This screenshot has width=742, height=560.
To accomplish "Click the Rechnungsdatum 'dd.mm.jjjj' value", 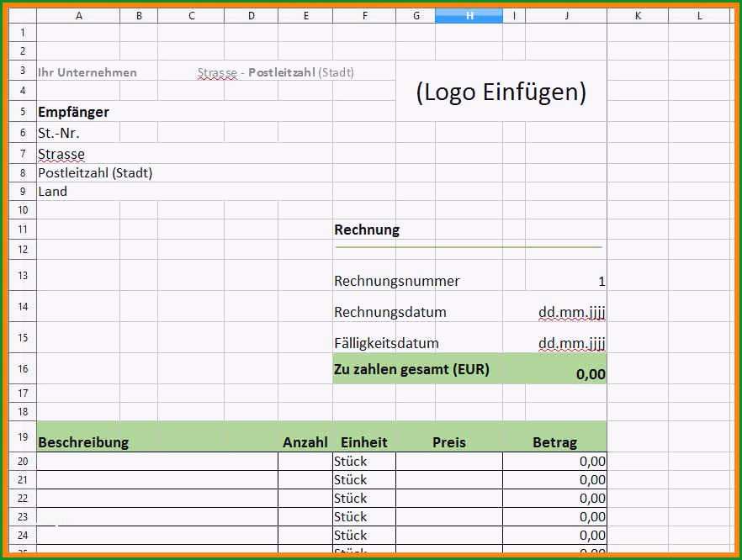I will [572, 312].
